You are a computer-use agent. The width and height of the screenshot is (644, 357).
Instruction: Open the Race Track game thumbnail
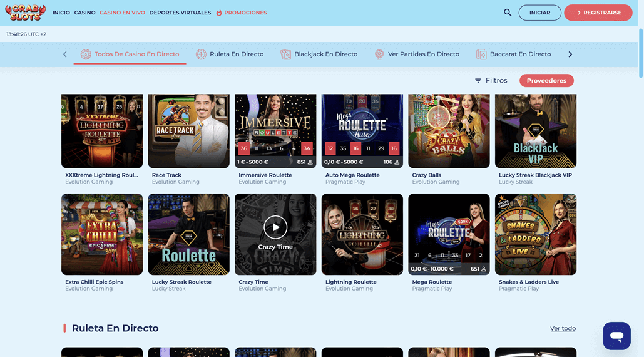(188, 131)
